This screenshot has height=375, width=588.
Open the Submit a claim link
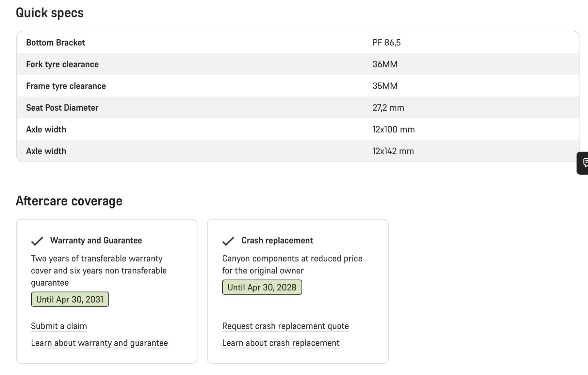tap(59, 326)
